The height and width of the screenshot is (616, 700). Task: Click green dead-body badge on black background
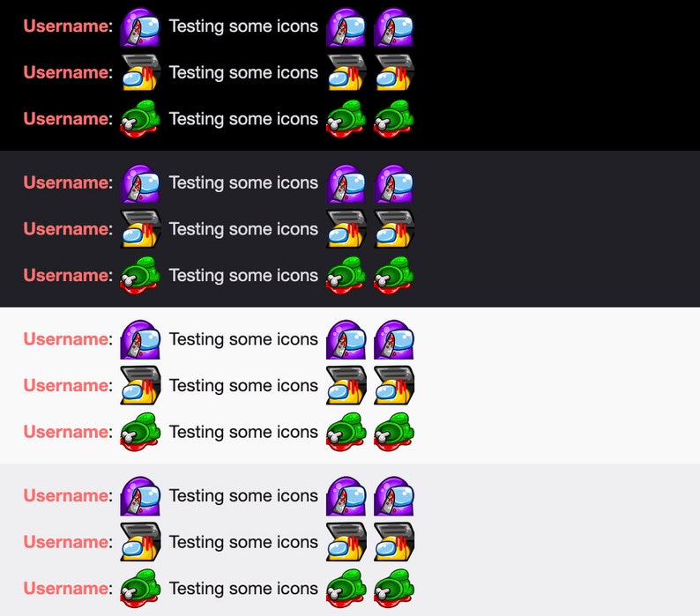pos(140,119)
